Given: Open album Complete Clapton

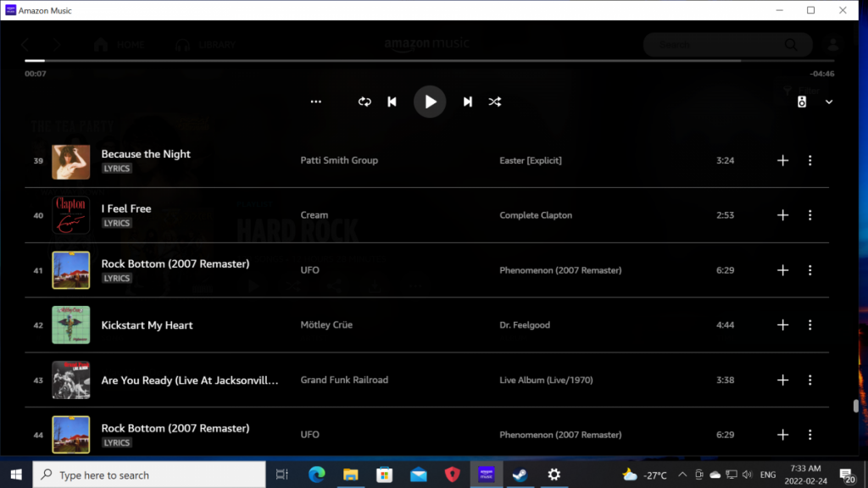Looking at the screenshot, I should click(536, 215).
